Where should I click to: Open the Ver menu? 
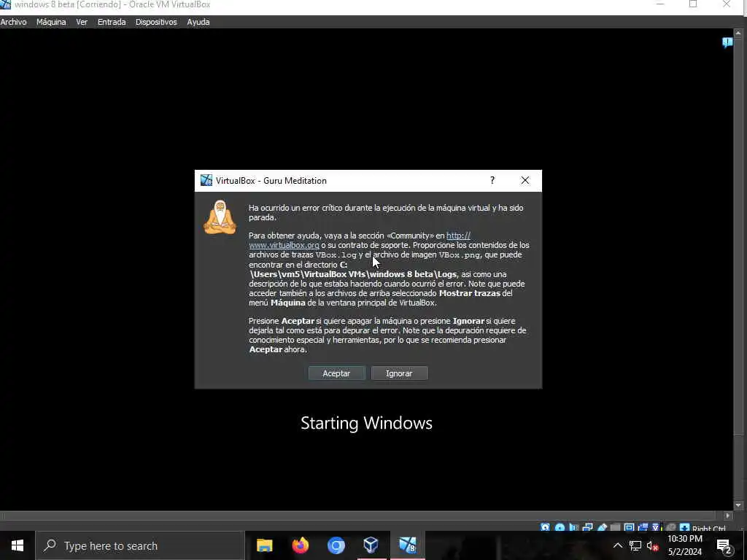[82, 22]
